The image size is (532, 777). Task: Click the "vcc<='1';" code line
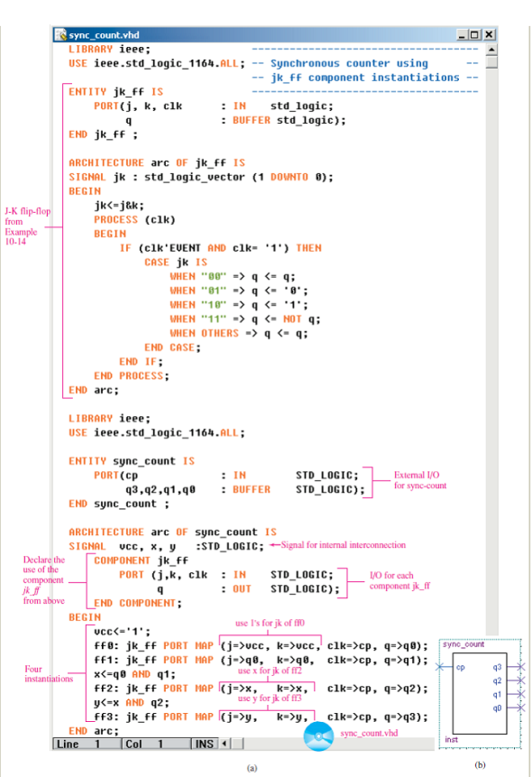(123, 632)
